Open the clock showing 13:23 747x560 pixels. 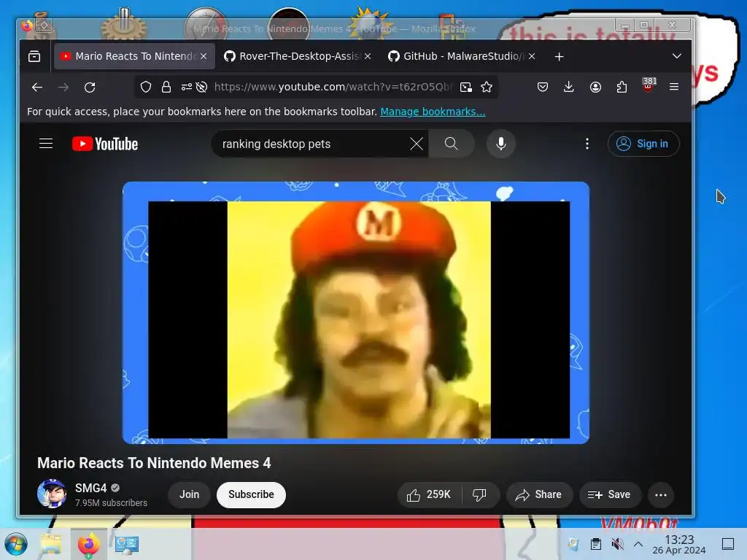click(x=679, y=544)
